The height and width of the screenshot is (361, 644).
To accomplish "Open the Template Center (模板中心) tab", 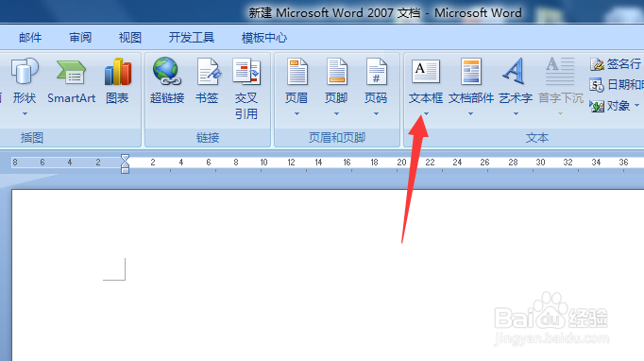I will pyautogui.click(x=264, y=38).
